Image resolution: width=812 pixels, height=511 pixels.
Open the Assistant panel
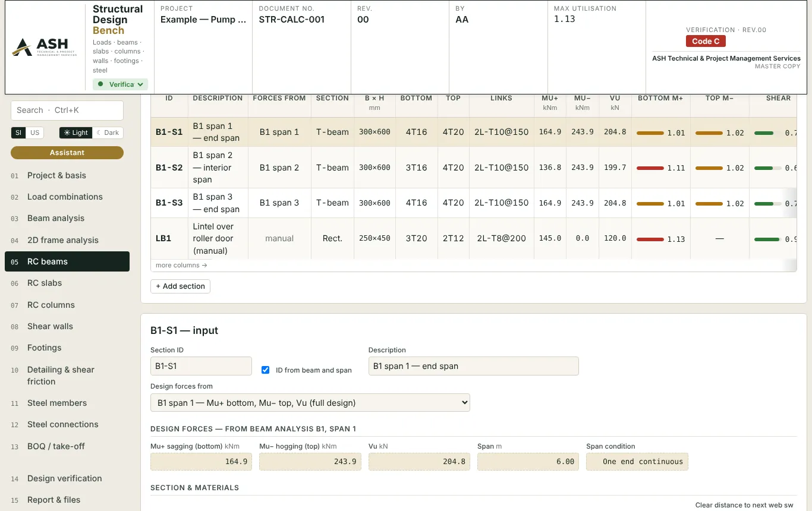pyautogui.click(x=67, y=153)
